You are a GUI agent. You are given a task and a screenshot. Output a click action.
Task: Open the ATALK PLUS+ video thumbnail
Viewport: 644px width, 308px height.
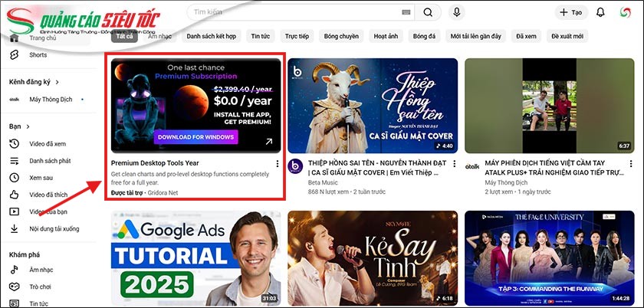(550, 106)
